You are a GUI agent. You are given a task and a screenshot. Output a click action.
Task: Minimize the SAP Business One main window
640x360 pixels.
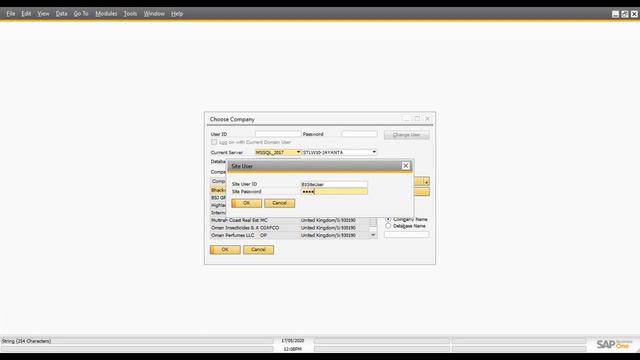point(616,14)
